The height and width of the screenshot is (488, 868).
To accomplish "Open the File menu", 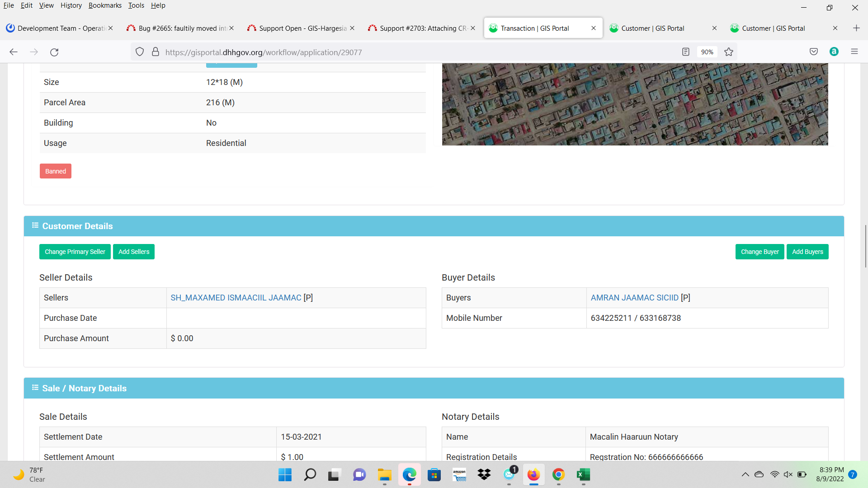I will (x=9, y=5).
